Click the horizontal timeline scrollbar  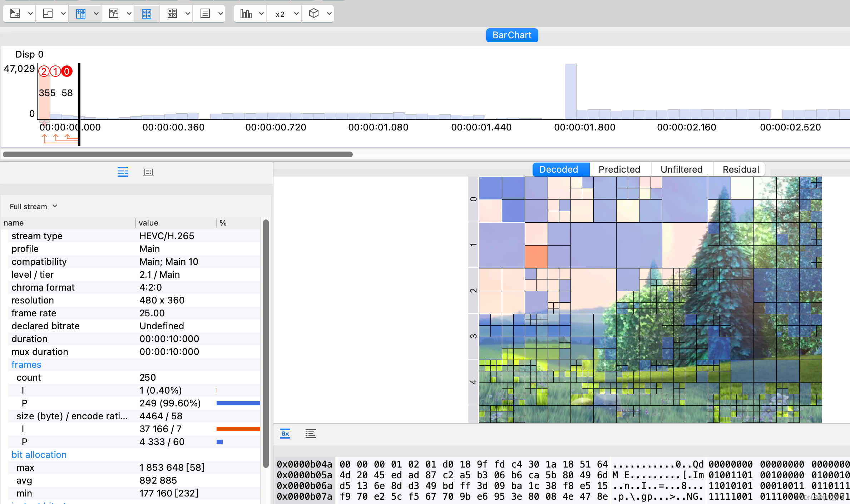click(178, 154)
